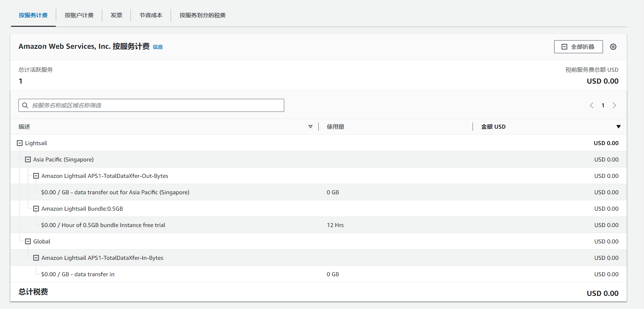The height and width of the screenshot is (309, 644).
Task: Collapse APS1-TotalDataXfer-In-Bytes row
Action: (36, 258)
